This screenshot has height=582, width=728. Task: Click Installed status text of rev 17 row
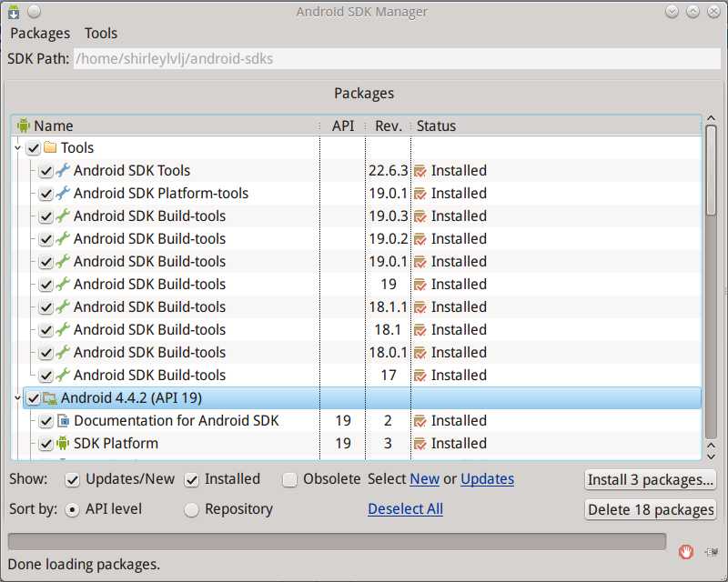[x=459, y=376]
